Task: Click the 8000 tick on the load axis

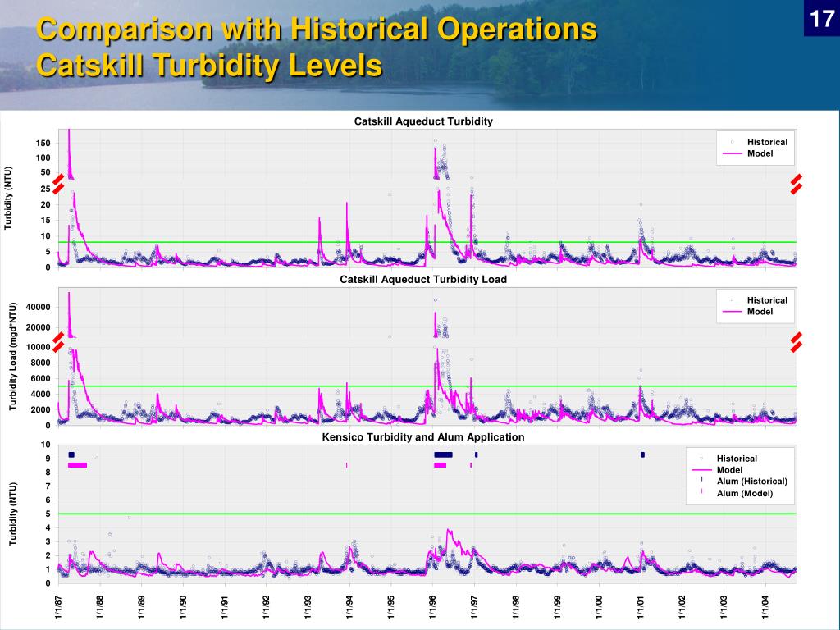Action: pos(41,363)
